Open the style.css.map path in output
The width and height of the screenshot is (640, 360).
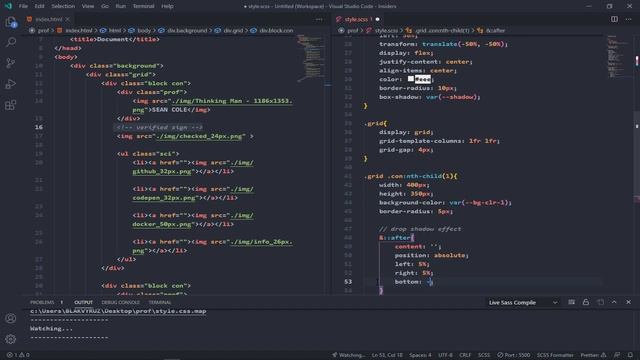pos(118,311)
